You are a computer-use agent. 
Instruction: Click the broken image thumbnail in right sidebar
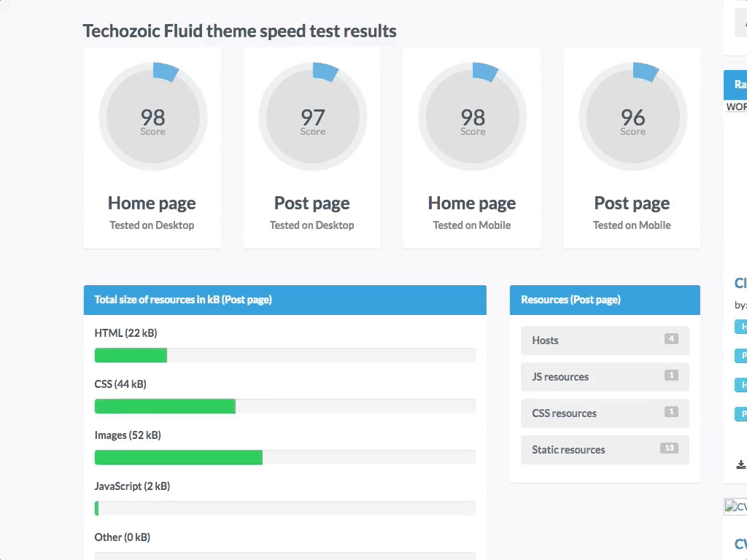click(x=735, y=507)
